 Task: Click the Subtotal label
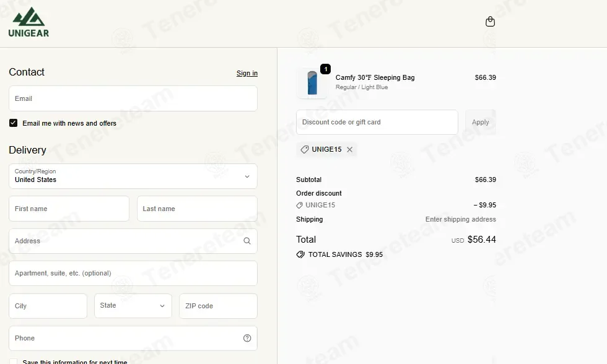[309, 180]
